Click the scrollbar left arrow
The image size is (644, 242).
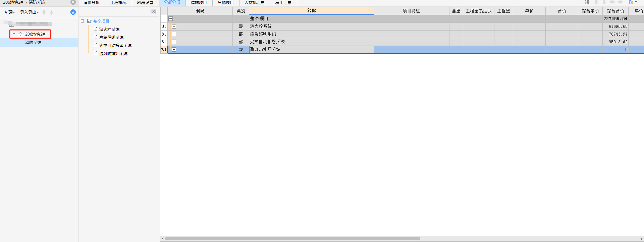163,239
